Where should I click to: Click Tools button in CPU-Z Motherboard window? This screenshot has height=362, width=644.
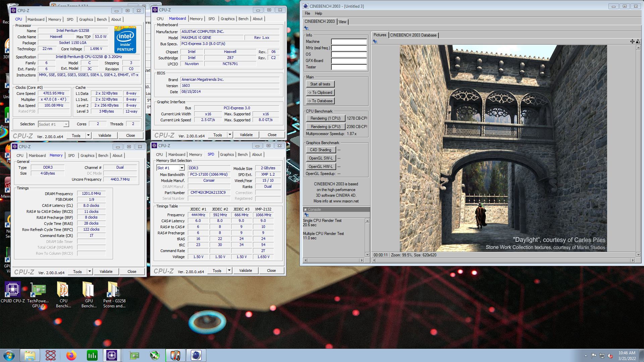pyautogui.click(x=218, y=135)
